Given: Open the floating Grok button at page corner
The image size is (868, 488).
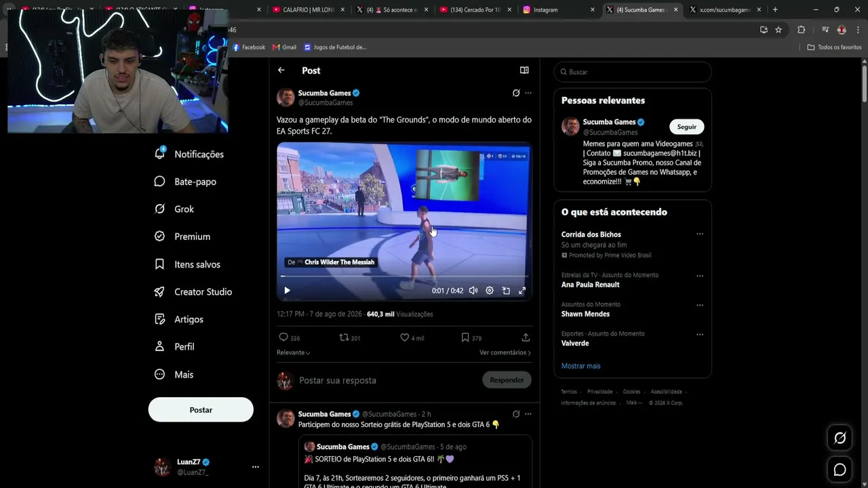Looking at the screenshot, I should click(840, 438).
